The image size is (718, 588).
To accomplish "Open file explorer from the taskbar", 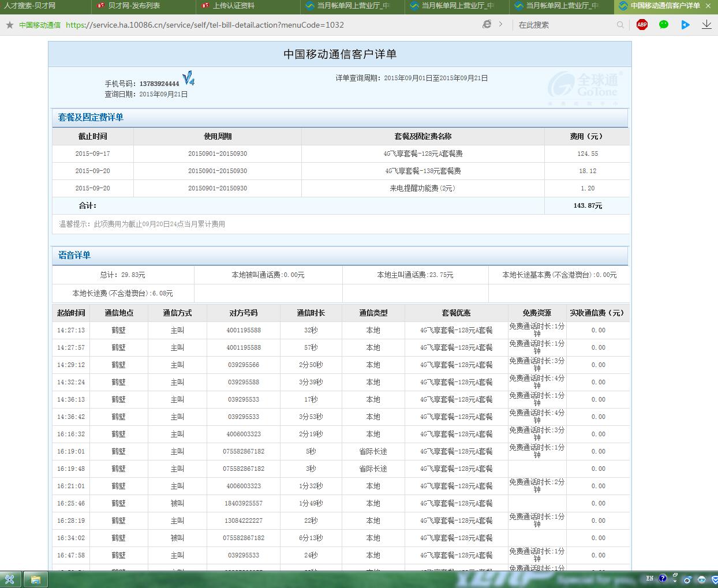I will (x=36, y=579).
